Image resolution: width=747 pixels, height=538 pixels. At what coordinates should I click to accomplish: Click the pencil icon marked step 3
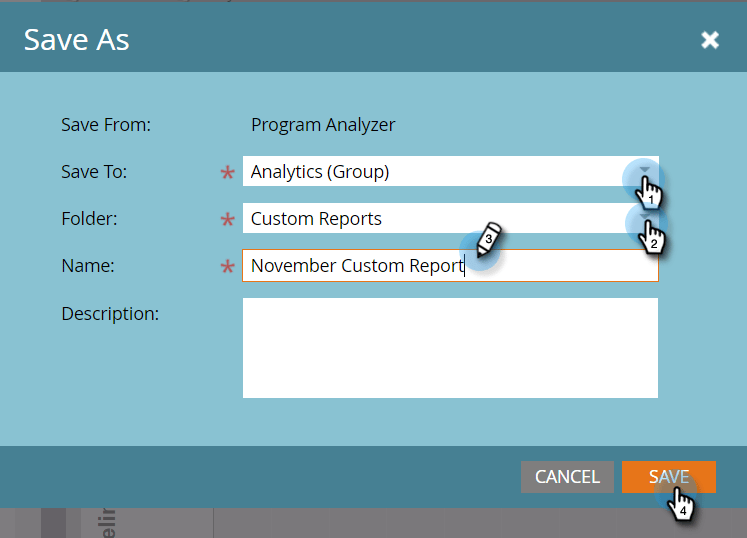(x=485, y=240)
